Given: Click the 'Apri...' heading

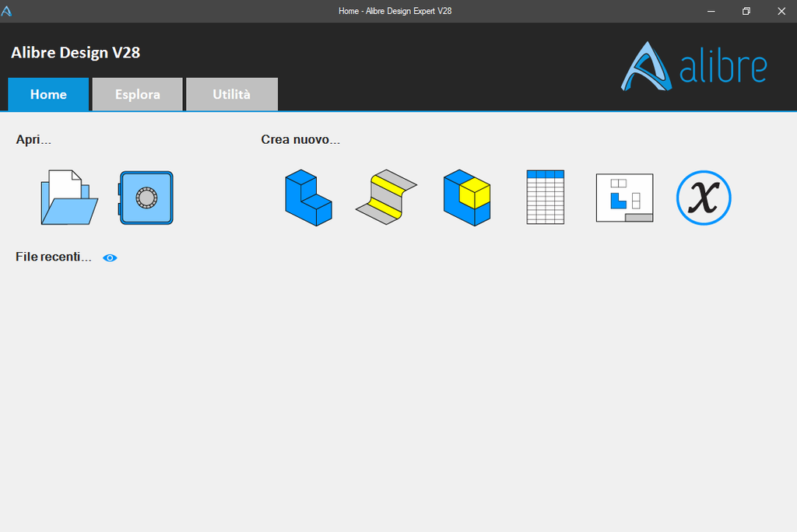Looking at the screenshot, I should (33, 139).
